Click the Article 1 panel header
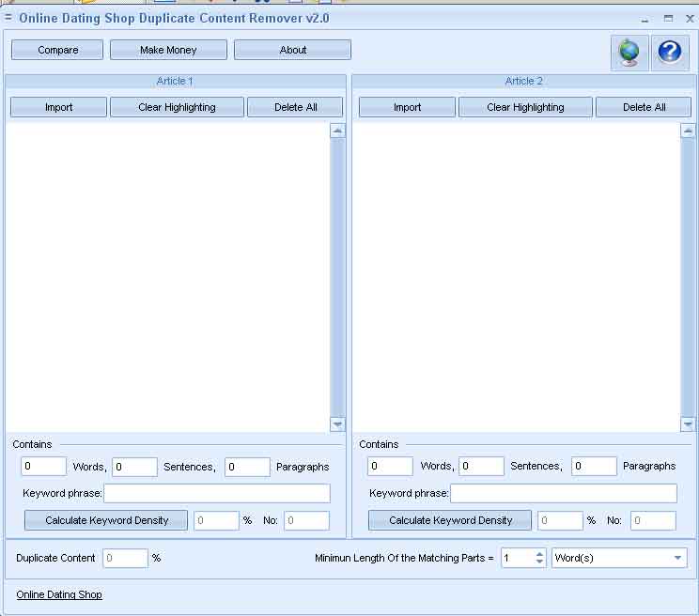Image resolution: width=699 pixels, height=616 pixels. (175, 81)
